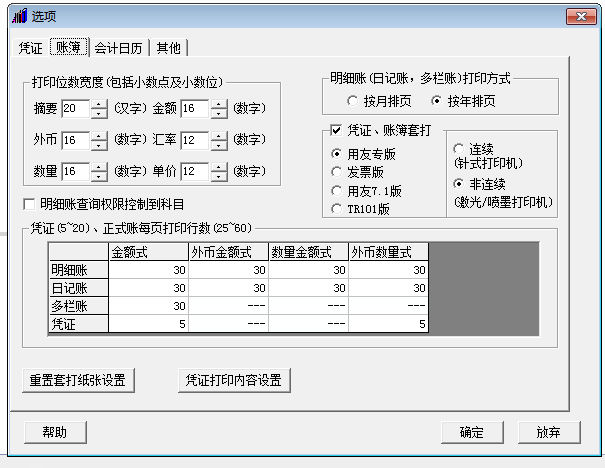The image size is (605, 468).
Task: Open the 其他 tab
Action: pos(169,48)
